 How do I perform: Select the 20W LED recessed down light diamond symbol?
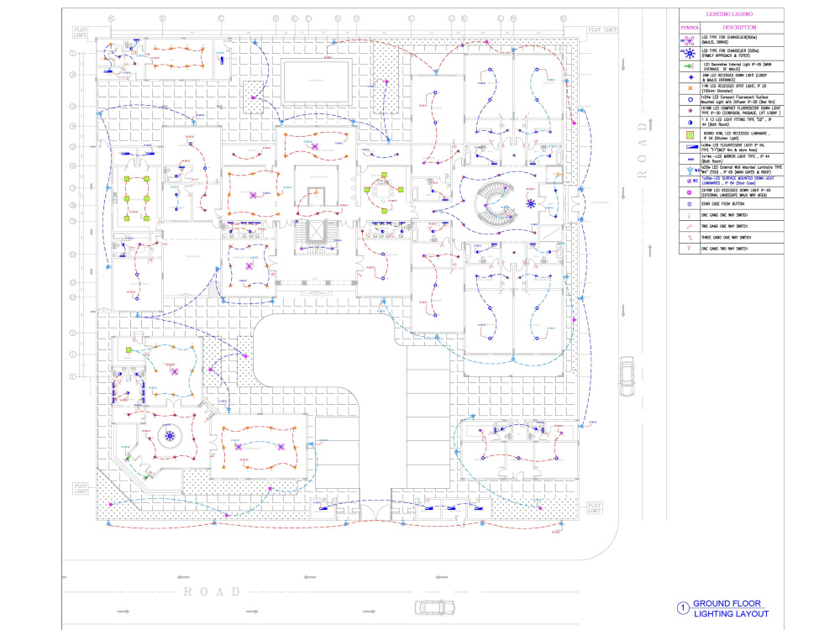point(690,78)
